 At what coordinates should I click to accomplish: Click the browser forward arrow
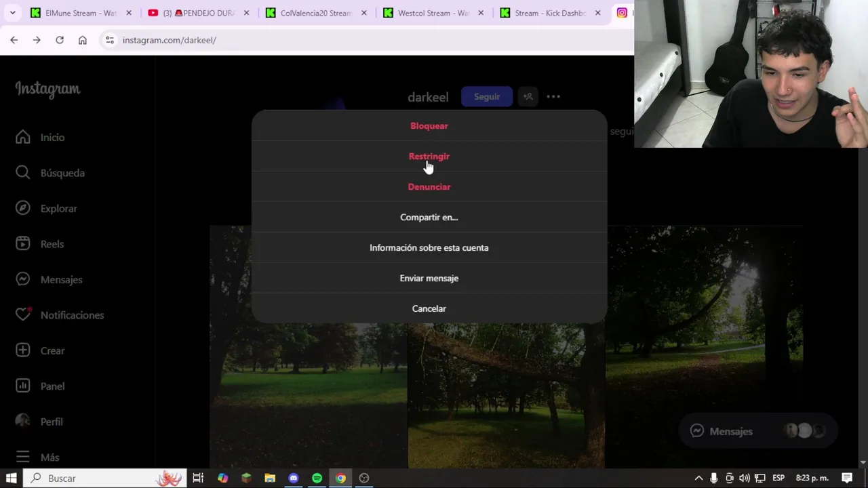[37, 40]
